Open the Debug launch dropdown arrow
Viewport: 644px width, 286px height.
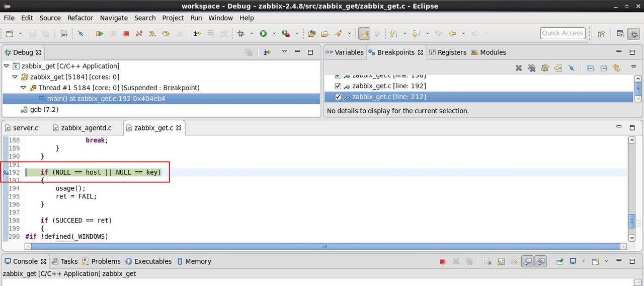[252, 34]
